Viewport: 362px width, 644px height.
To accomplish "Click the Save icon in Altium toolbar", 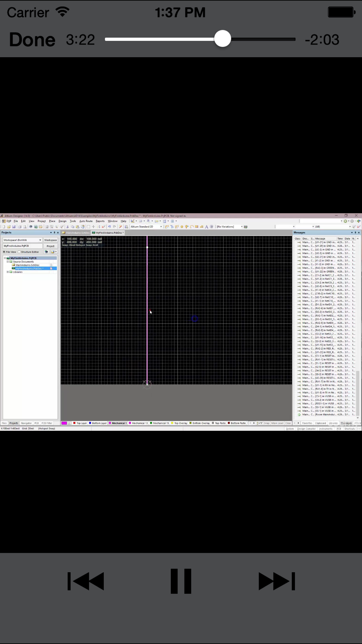I will coord(14,227).
